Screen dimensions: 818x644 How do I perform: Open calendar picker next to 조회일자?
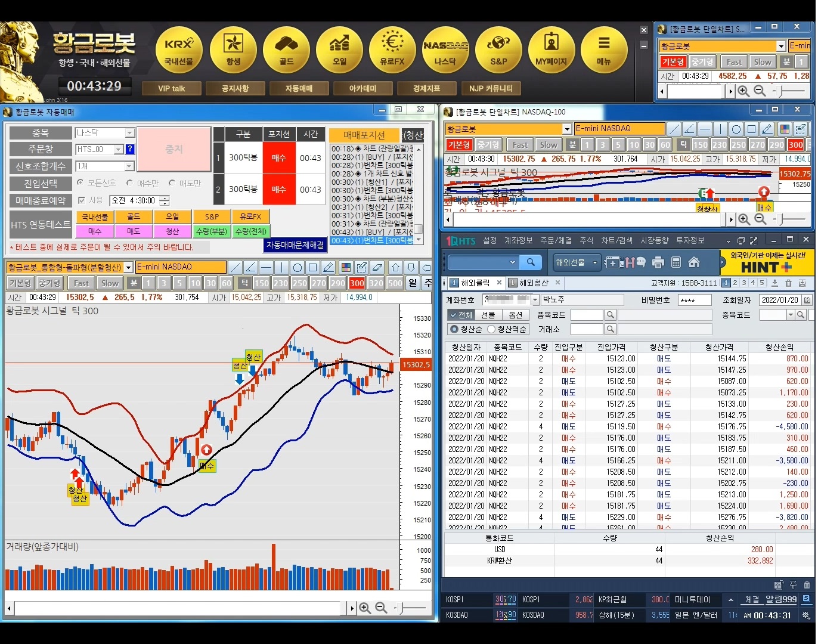[x=807, y=300]
